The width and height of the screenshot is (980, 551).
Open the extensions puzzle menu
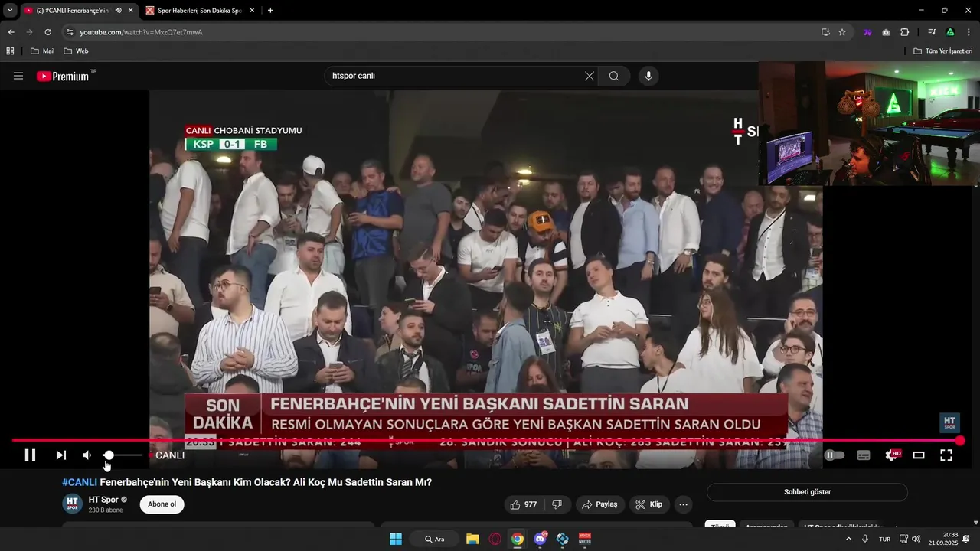904,32
